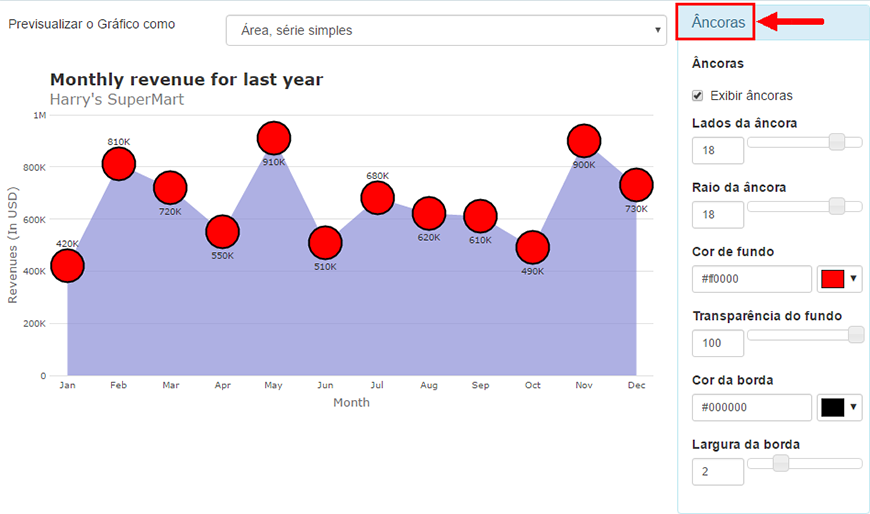The height and width of the screenshot is (514, 870).
Task: Click the red Cor de fundo swatch
Action: click(x=832, y=279)
